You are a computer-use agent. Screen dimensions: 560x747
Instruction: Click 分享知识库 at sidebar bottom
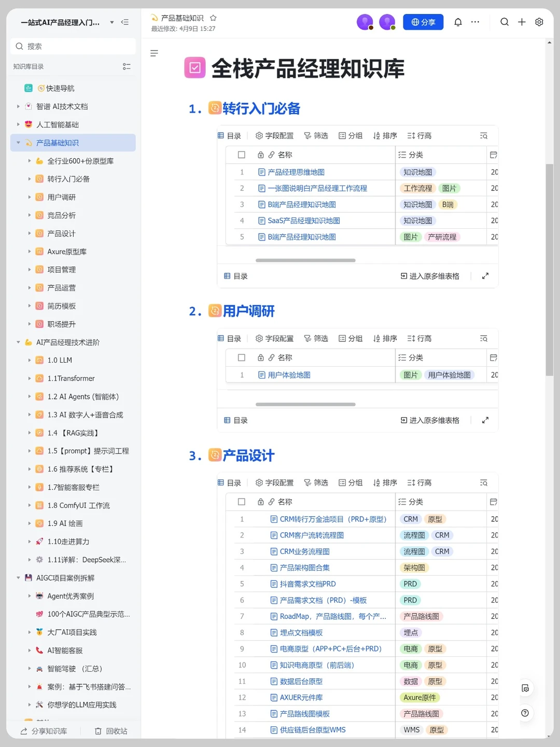[x=44, y=731]
